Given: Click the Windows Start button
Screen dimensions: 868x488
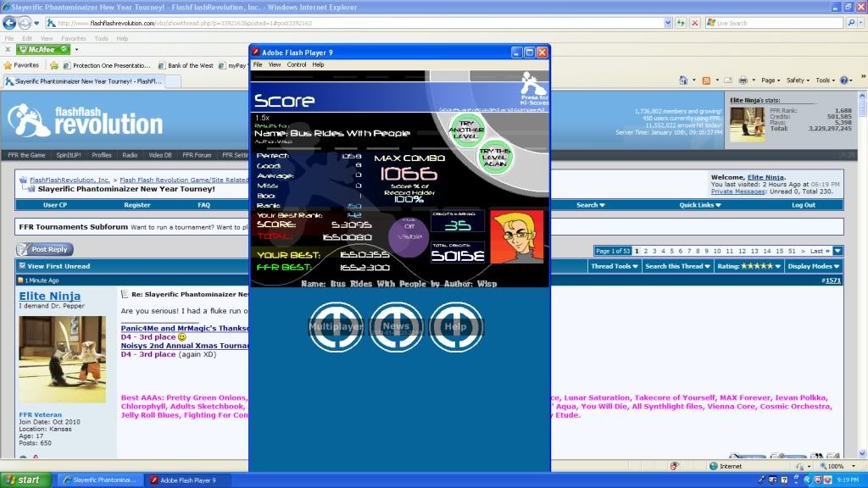Looking at the screenshot, I should tap(23, 480).
